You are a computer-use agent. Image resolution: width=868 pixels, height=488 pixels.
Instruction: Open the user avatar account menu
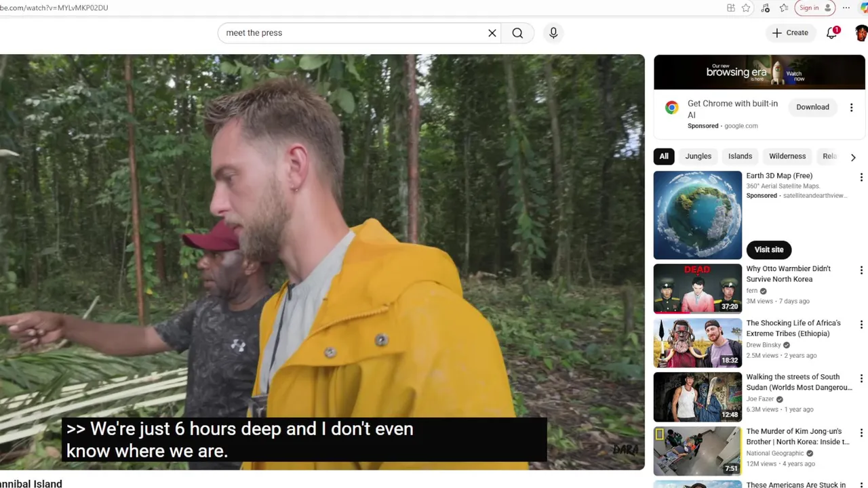[x=861, y=33]
